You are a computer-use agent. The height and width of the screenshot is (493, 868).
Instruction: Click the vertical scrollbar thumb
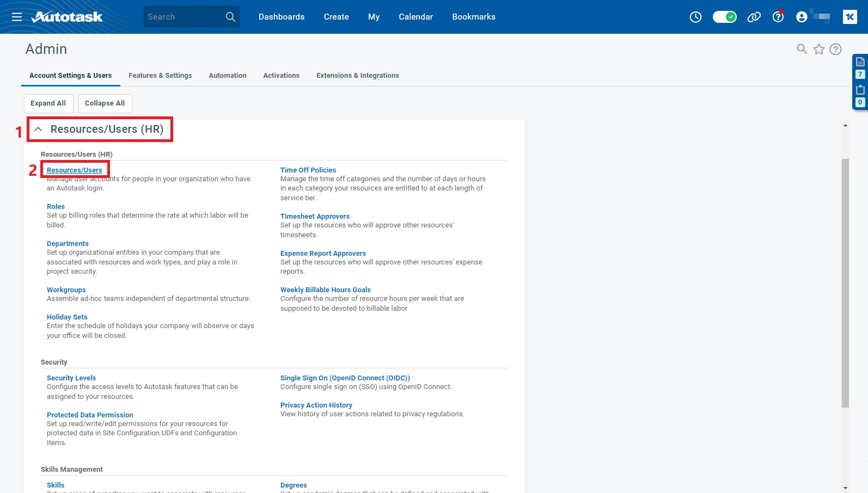[x=845, y=283]
